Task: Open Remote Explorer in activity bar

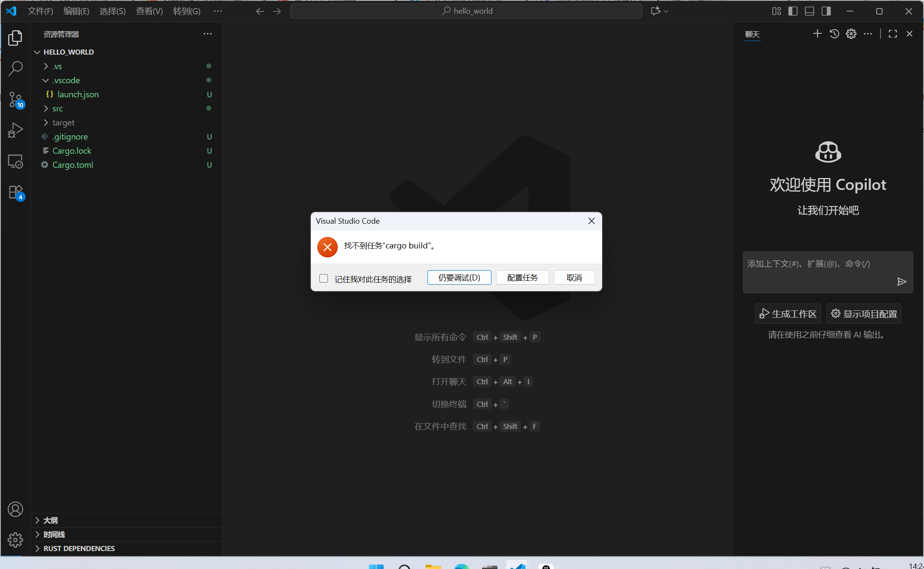Action: coord(15,161)
